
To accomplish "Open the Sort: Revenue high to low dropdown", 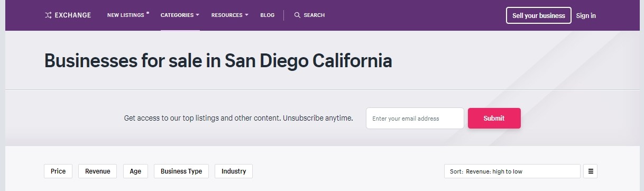I will (x=512, y=171).
